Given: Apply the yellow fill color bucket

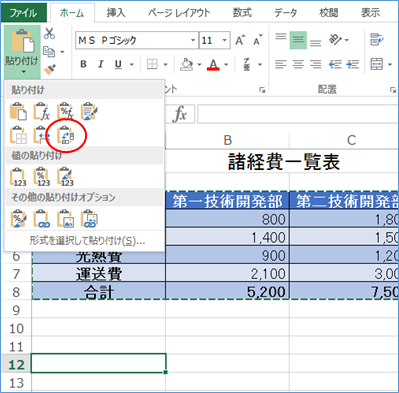Looking at the screenshot, I should [x=187, y=64].
